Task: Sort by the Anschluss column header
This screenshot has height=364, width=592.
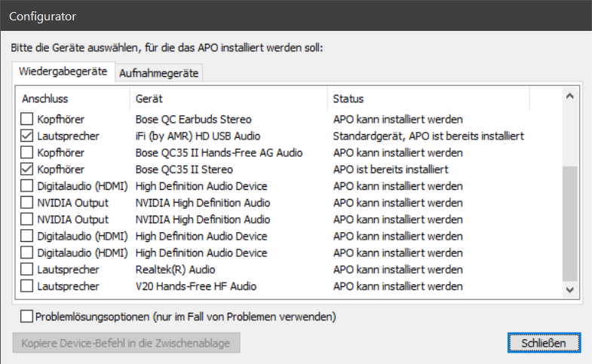Action: [x=72, y=99]
